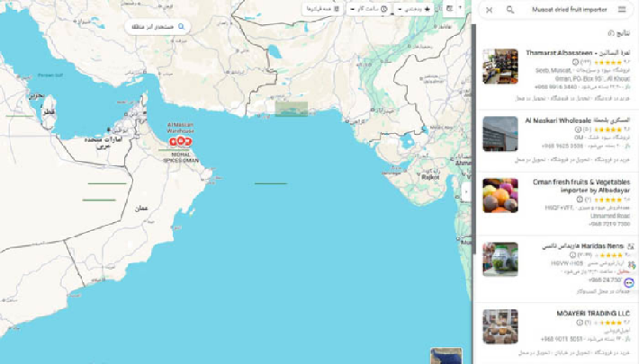Click the Unnamed Road address text
Image resolution: width=639 pixels, height=364 pixels.
tap(610, 216)
